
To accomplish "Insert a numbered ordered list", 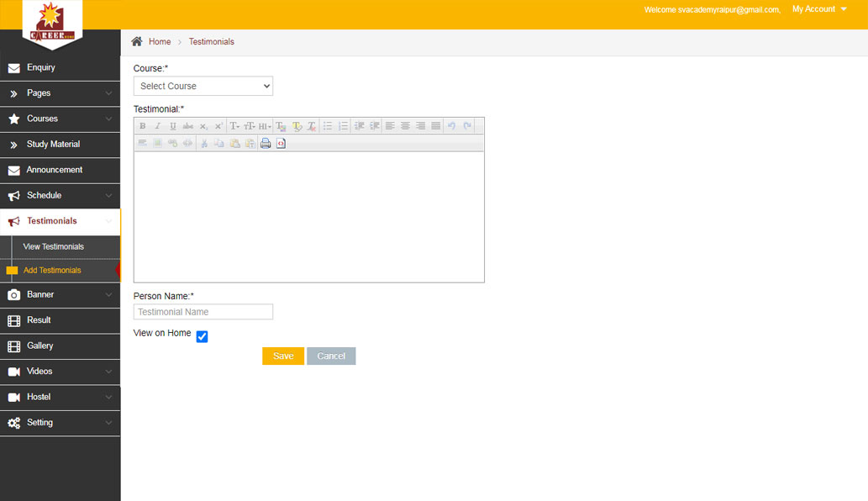I will coord(343,126).
